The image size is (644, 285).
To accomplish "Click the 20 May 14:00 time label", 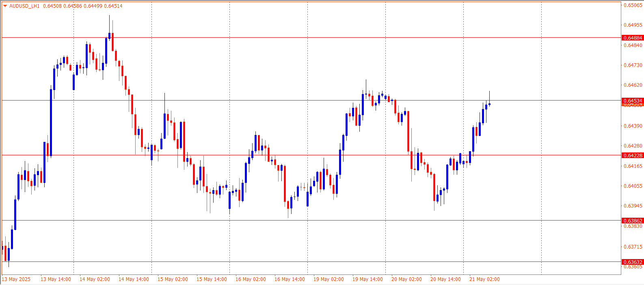I will point(445,279).
